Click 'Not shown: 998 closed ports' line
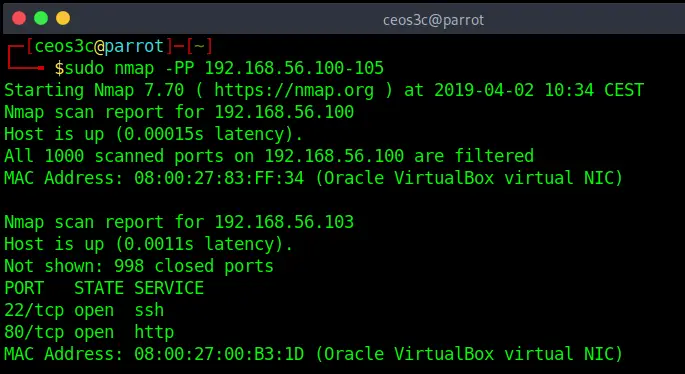The height and width of the screenshot is (374, 685). tap(139, 266)
